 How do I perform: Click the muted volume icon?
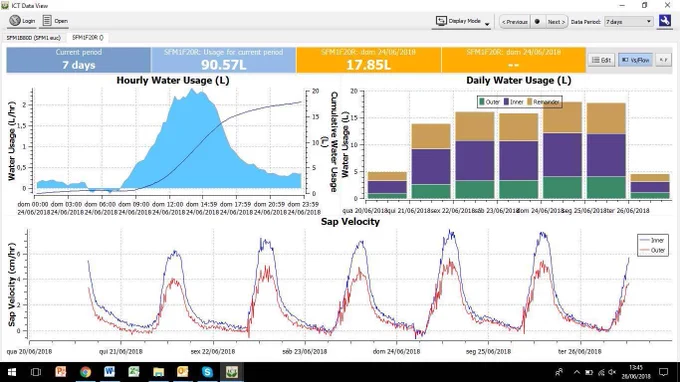[612, 372]
